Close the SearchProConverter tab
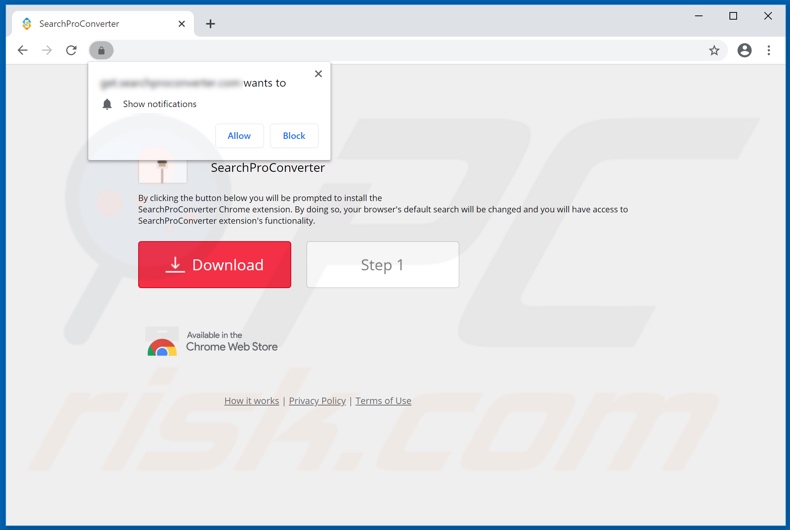The height and width of the screenshot is (530, 790). [181, 24]
